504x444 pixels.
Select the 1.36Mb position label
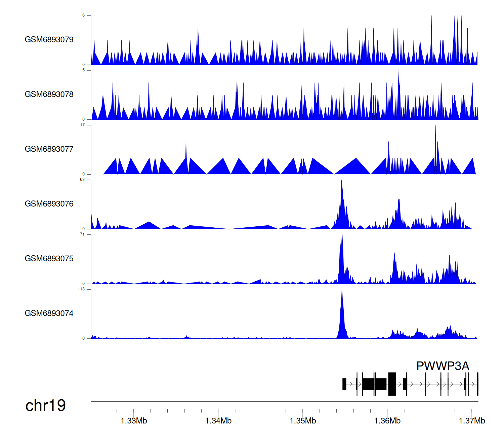[387, 421]
